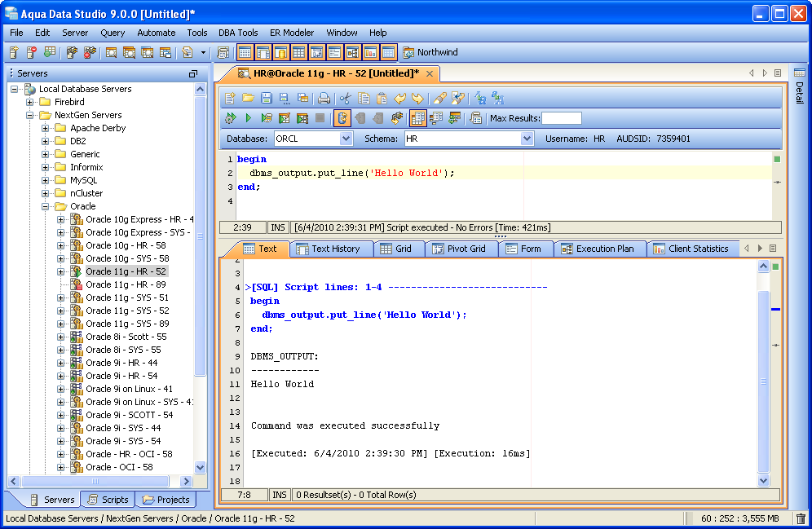Toggle the INS insert mode indicator in editor
The width and height of the screenshot is (812, 529).
coord(279,227)
